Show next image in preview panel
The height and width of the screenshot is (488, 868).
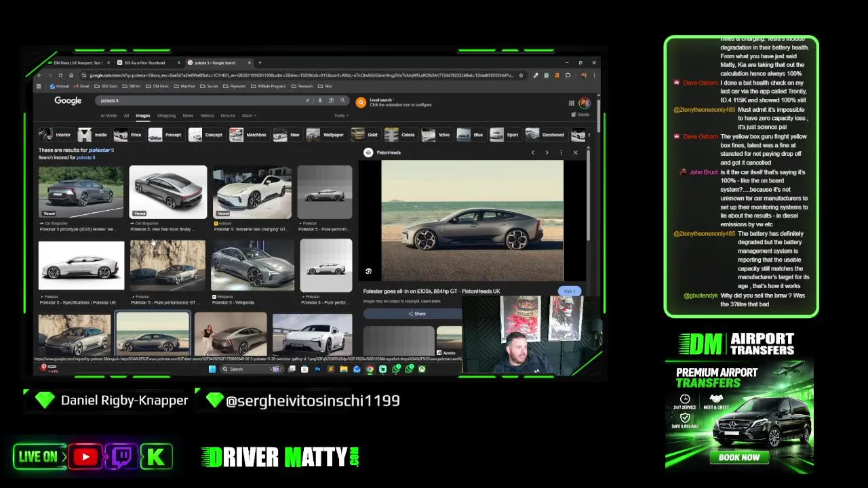(x=547, y=152)
